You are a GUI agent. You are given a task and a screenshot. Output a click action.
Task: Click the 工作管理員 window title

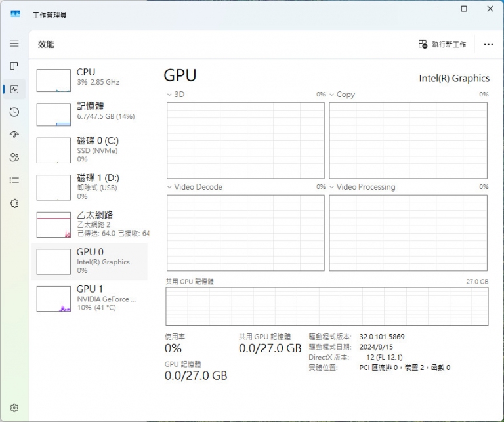tap(49, 15)
